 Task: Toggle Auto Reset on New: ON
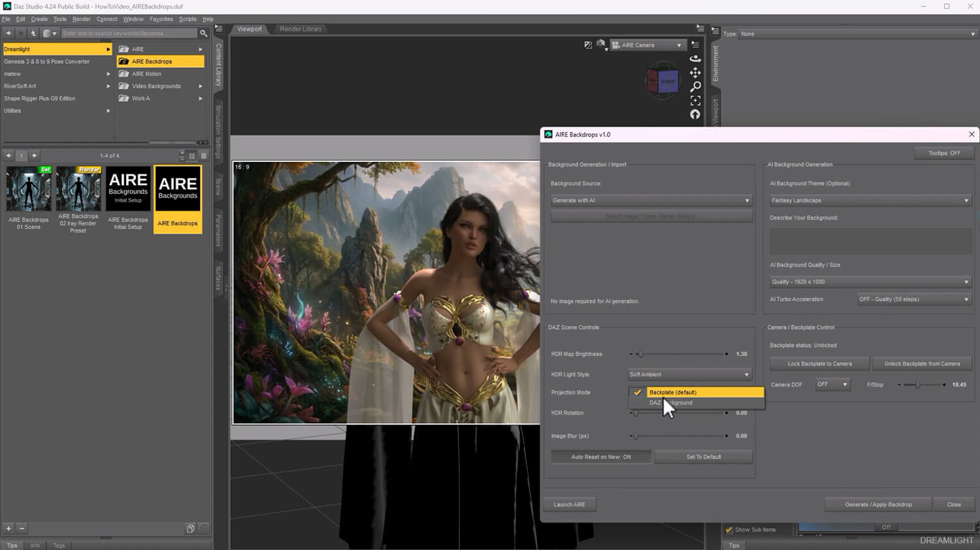601,457
